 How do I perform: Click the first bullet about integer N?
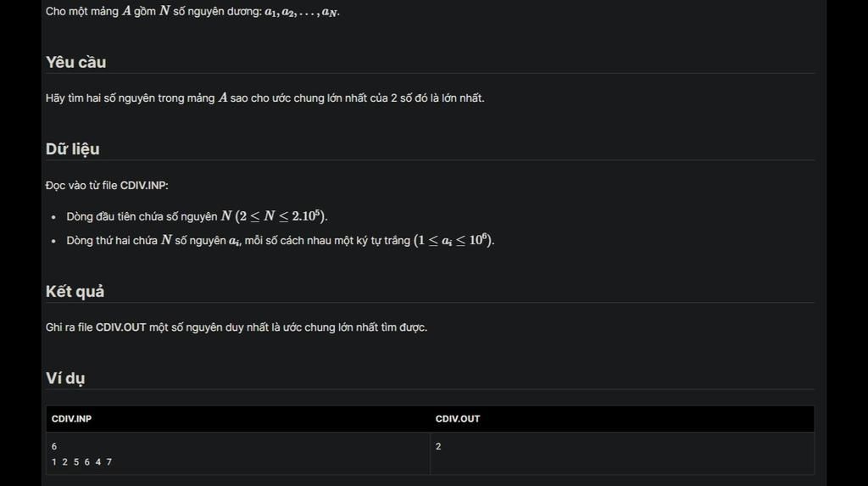(x=197, y=216)
